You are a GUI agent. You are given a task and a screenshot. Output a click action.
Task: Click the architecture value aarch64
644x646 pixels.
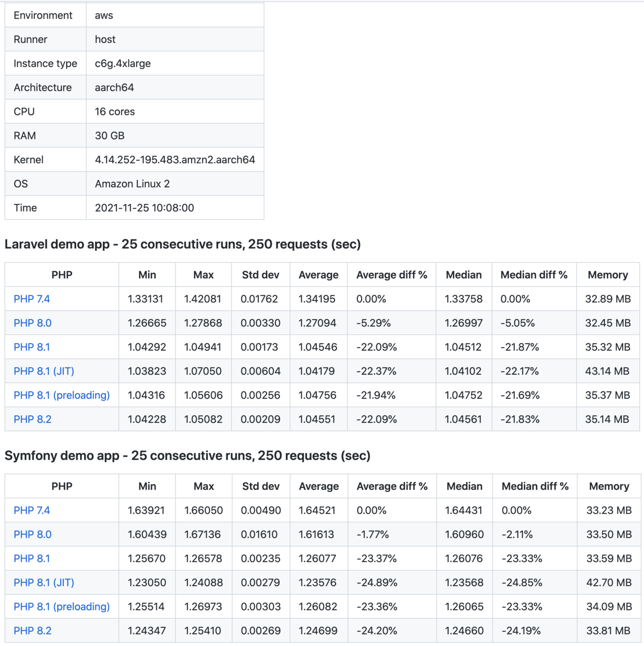coord(114,88)
